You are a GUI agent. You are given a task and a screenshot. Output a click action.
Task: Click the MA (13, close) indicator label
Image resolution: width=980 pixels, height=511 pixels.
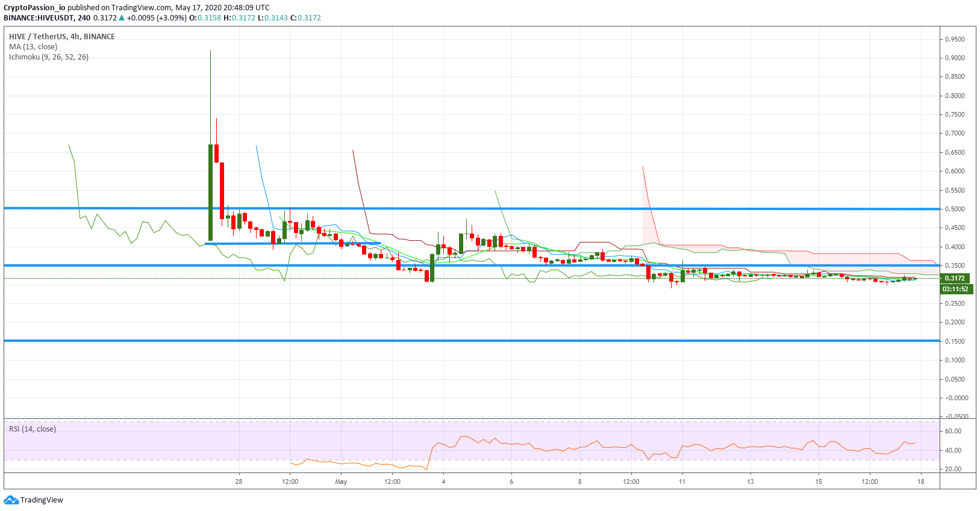[x=33, y=47]
